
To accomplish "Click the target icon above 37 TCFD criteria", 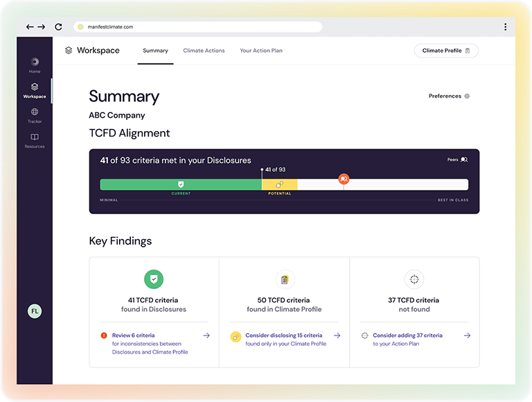I will 414,279.
